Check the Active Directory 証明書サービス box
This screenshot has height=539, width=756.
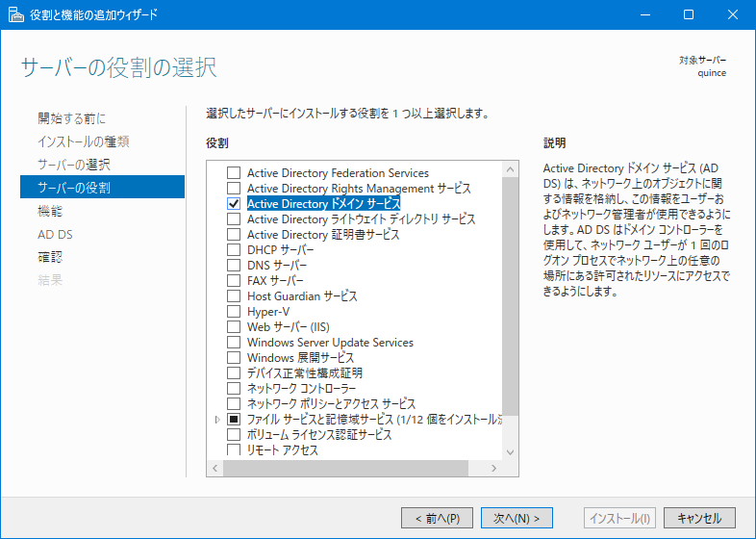234,235
